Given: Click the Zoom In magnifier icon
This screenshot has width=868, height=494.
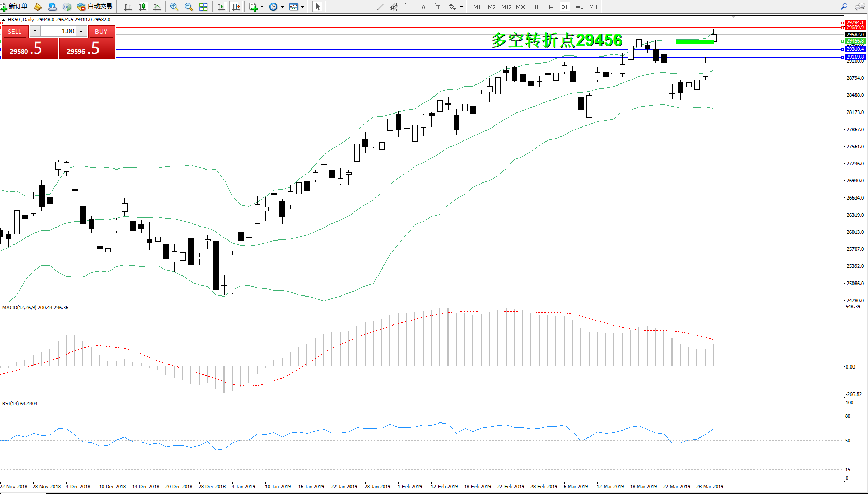Looking at the screenshot, I should coord(174,7).
